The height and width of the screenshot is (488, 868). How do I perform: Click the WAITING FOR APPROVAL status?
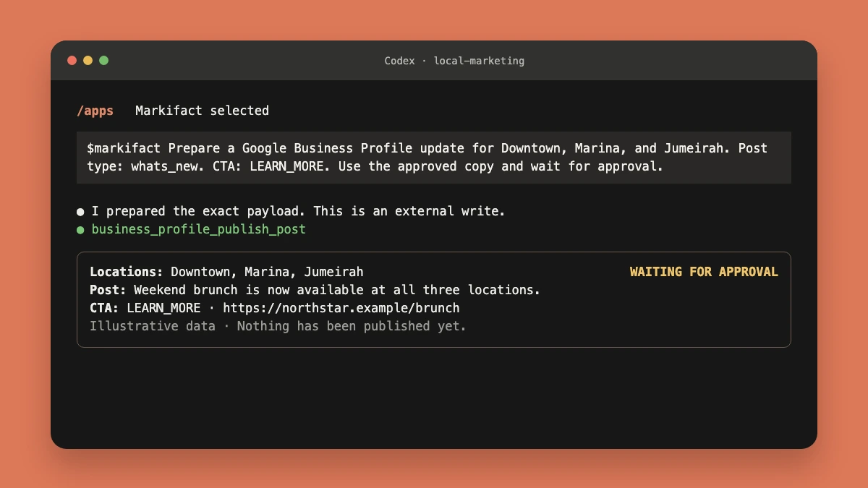704,272
